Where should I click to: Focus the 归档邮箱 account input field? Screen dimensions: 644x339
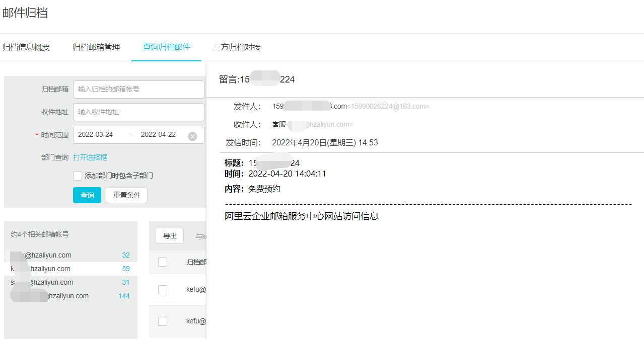click(x=138, y=89)
